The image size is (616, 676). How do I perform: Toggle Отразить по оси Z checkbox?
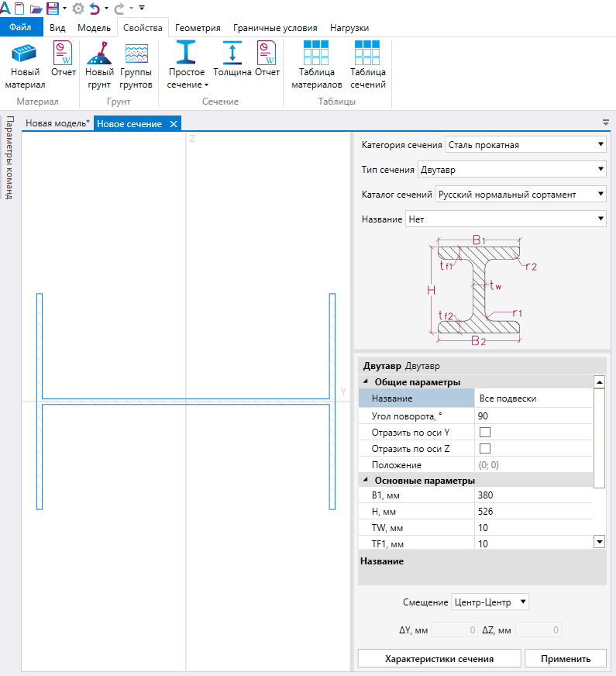tap(485, 448)
